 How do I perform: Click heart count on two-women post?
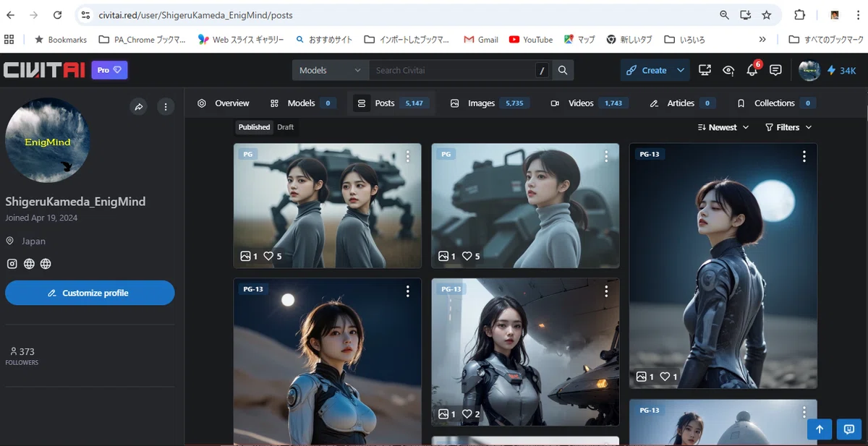click(273, 256)
